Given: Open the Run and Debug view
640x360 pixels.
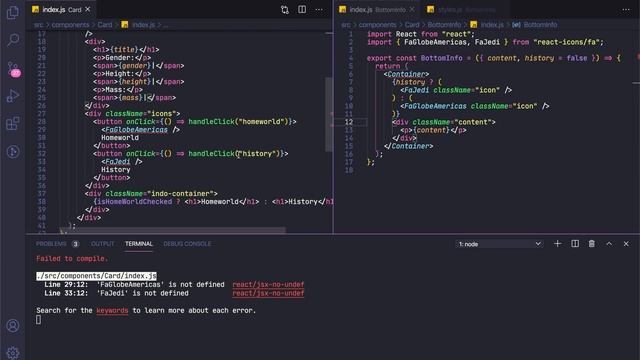Looking at the screenshot, I should pos(13,96).
